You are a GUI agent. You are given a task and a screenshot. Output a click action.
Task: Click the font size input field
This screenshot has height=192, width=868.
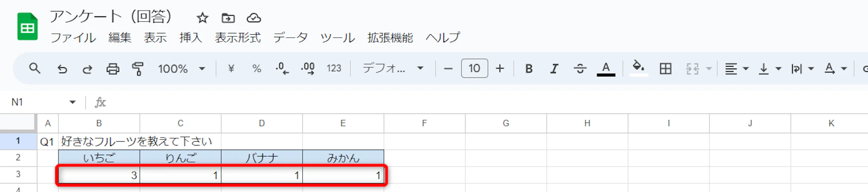[474, 69]
